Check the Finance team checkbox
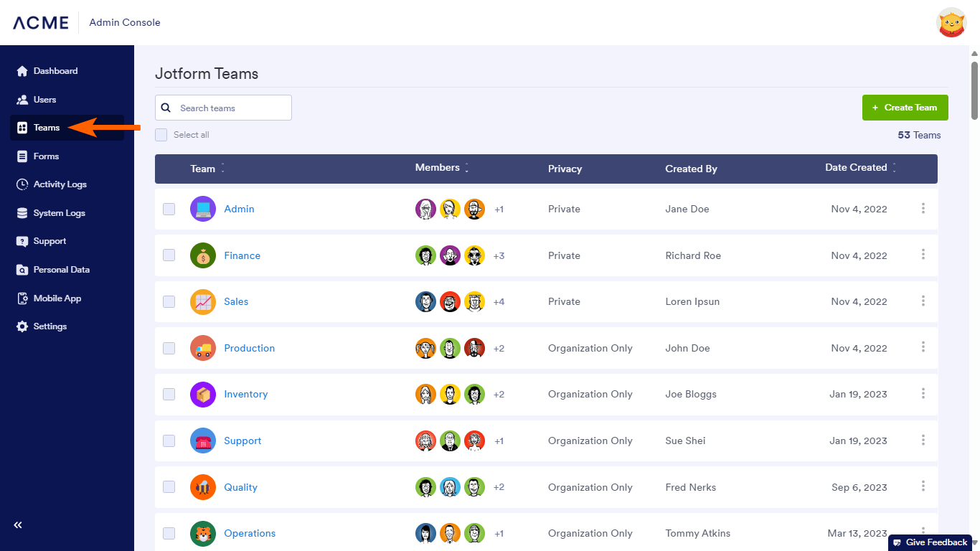980x551 pixels. coord(169,255)
